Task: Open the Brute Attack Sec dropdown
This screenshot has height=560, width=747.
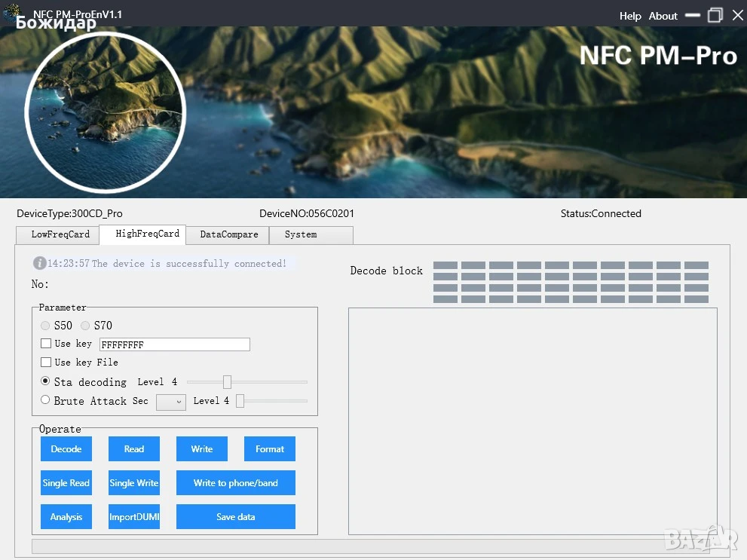Action: click(170, 402)
